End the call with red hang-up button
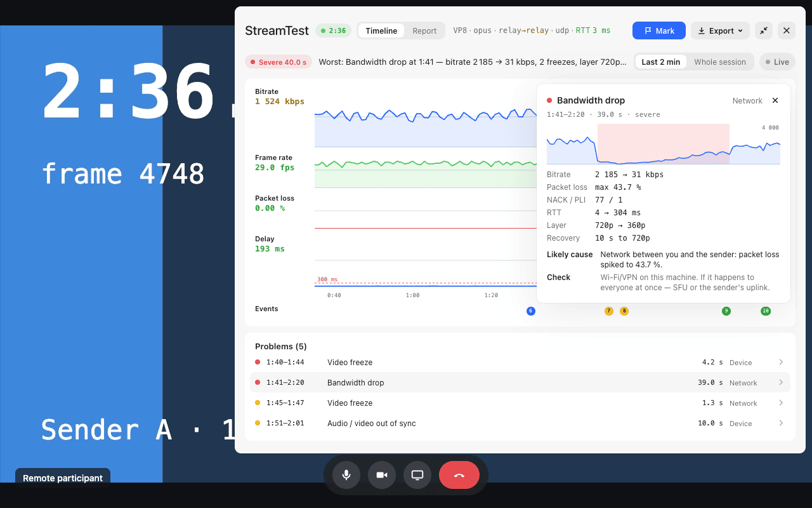This screenshot has width=812, height=508. [459, 475]
